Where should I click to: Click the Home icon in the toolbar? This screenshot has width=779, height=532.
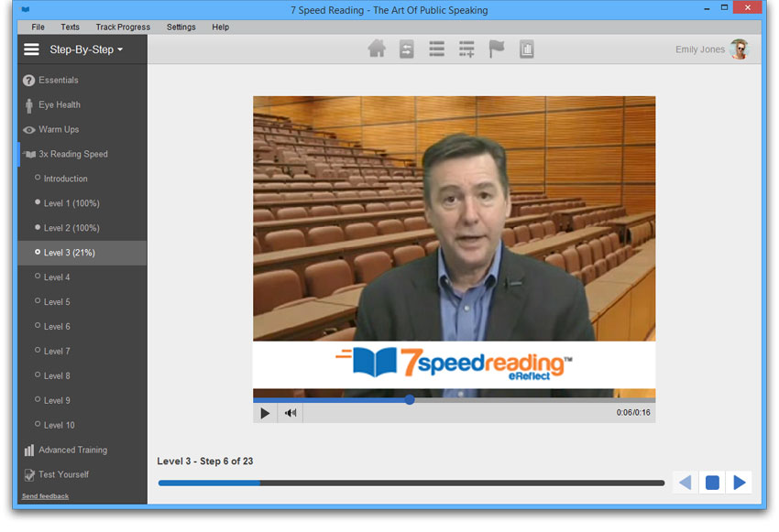pyautogui.click(x=377, y=49)
